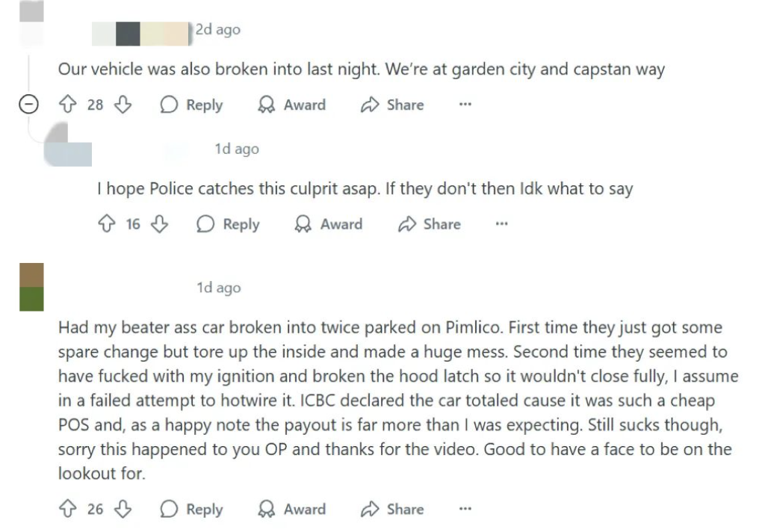Share the Pimlico ICBC comment
The image size is (759, 532).
point(392,509)
